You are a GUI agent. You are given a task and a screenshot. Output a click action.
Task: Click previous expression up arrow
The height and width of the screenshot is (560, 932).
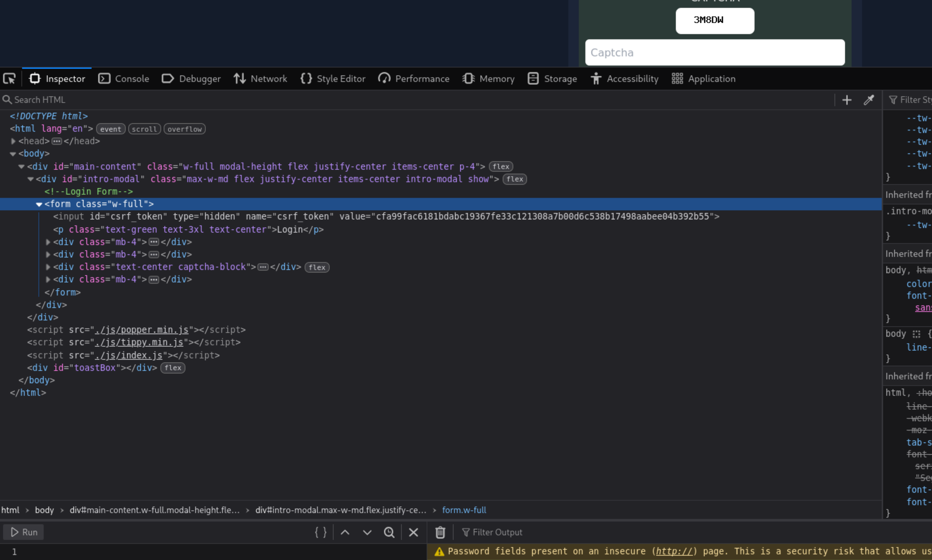(345, 532)
